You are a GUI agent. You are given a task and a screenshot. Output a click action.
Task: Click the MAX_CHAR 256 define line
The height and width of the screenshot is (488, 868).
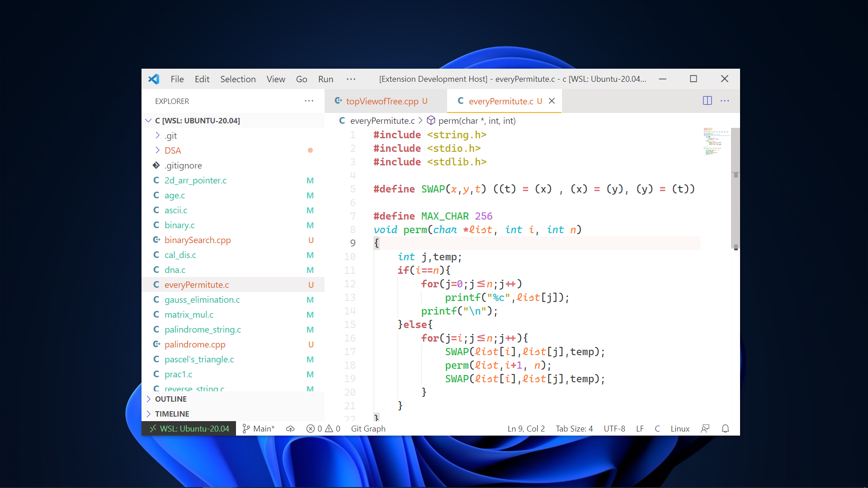pyautogui.click(x=433, y=216)
